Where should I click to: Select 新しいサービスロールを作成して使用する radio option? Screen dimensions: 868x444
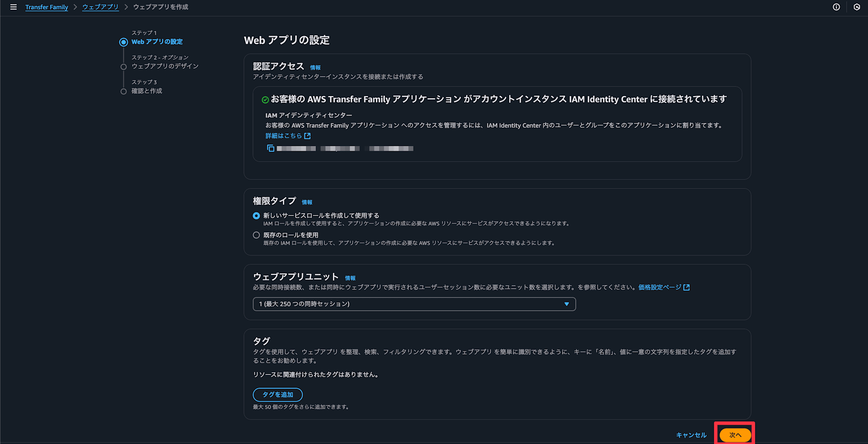coord(256,216)
